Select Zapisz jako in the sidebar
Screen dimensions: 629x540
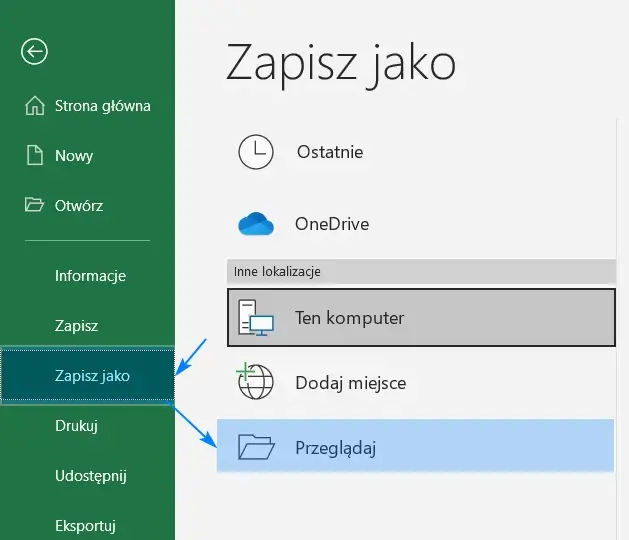(87, 376)
